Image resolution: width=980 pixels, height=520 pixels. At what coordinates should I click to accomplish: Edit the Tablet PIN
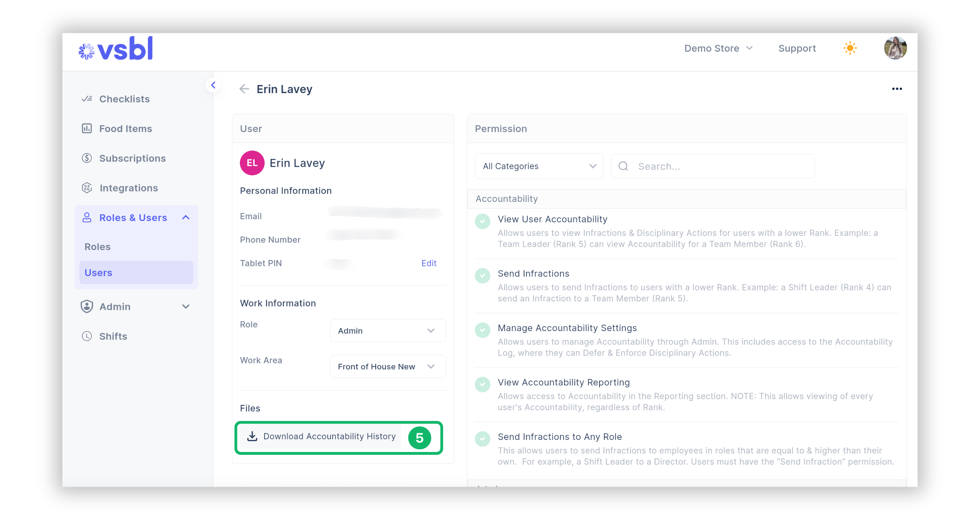[x=428, y=263]
